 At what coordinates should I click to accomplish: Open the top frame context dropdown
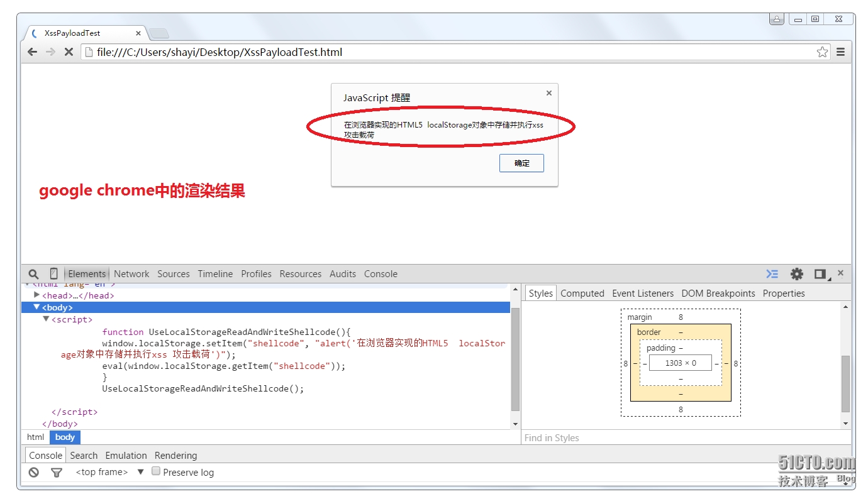[110, 472]
